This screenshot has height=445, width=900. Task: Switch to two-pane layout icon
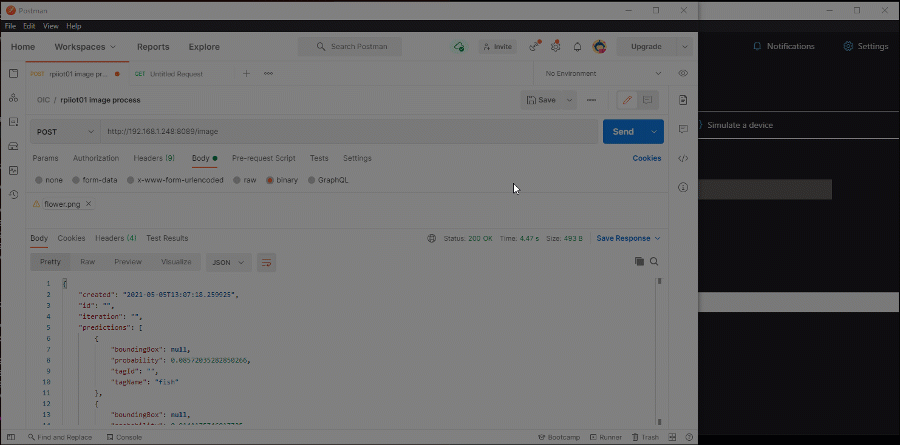point(673,438)
